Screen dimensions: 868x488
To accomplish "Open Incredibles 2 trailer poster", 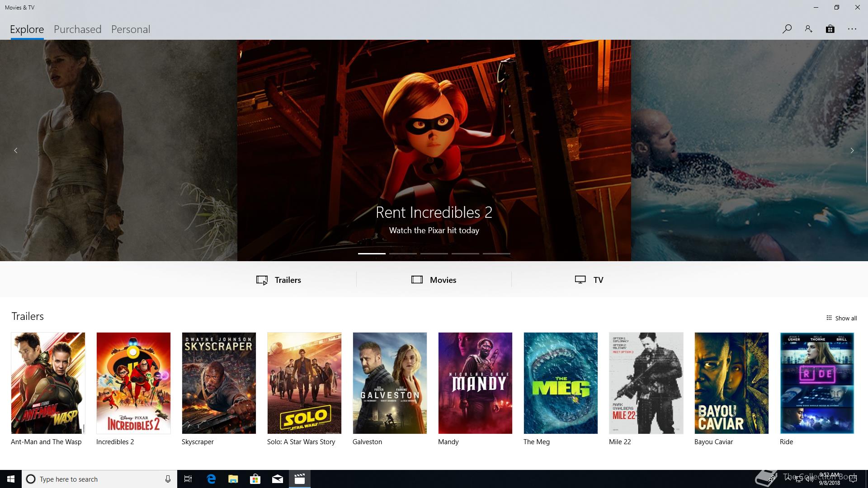I will point(133,383).
